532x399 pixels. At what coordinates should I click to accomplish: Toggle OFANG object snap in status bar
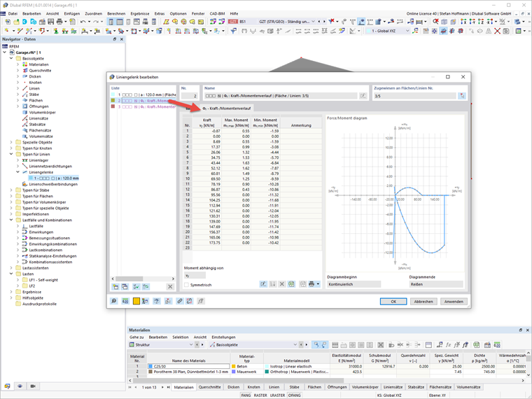pos(294,395)
